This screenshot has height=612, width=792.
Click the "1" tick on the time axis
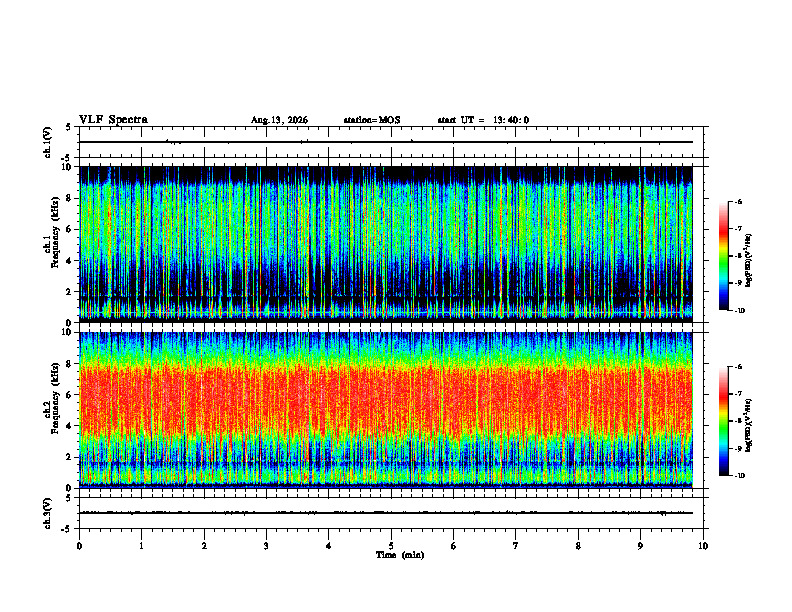tap(141, 546)
